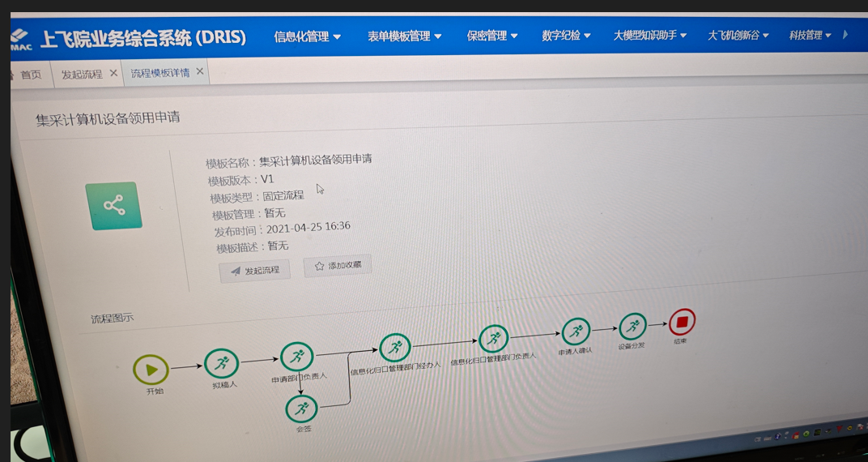Select the 信息化归口管理部门负责人 node

coord(493,339)
